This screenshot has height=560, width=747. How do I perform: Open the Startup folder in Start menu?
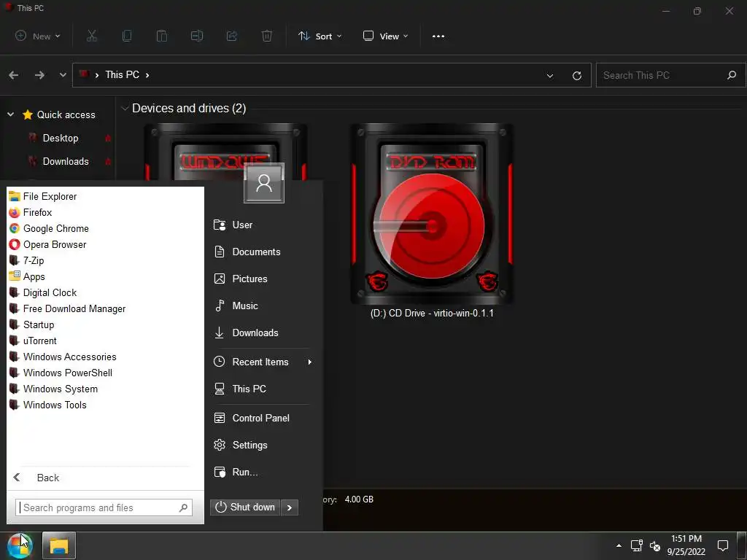pyautogui.click(x=32, y=324)
